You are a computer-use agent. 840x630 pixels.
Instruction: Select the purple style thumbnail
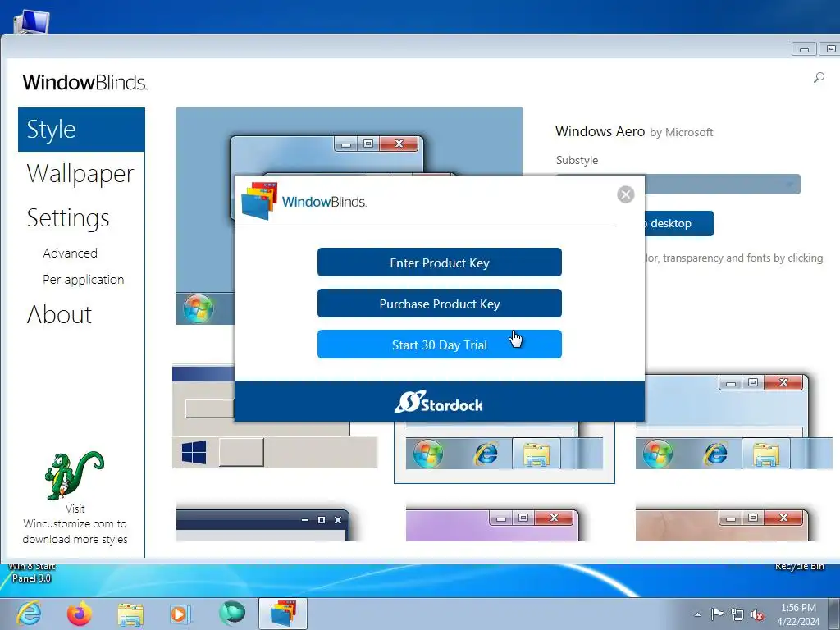(492, 525)
